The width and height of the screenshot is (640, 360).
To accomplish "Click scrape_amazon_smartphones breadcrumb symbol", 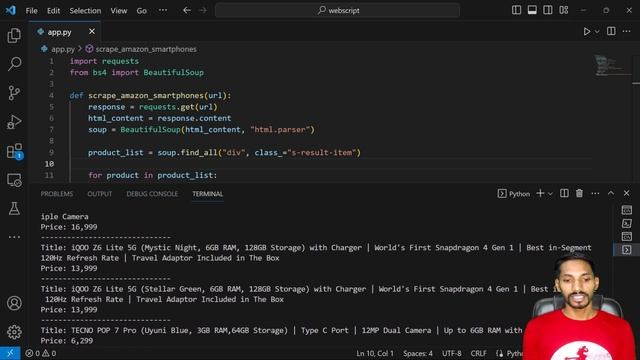I will [146, 49].
